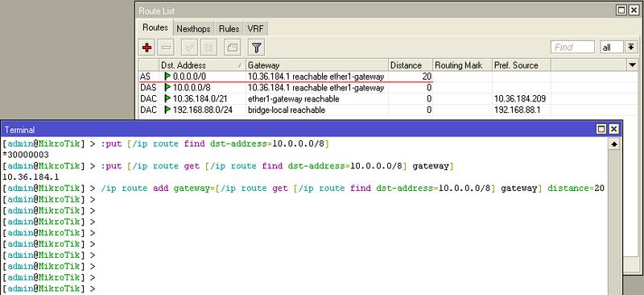The width and height of the screenshot is (644, 295).
Task: Close the Route List window
Action: click(634, 10)
